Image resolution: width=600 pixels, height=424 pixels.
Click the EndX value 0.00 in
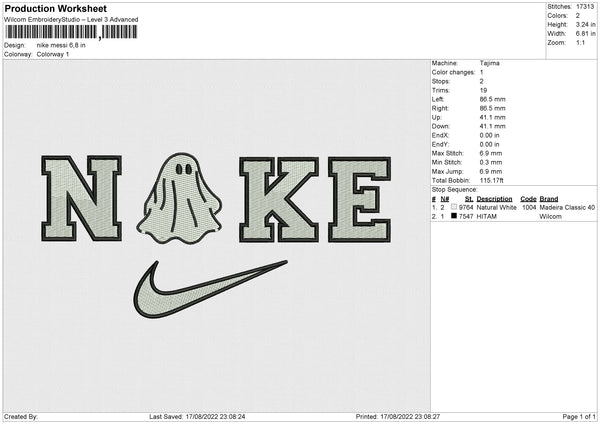coord(489,135)
